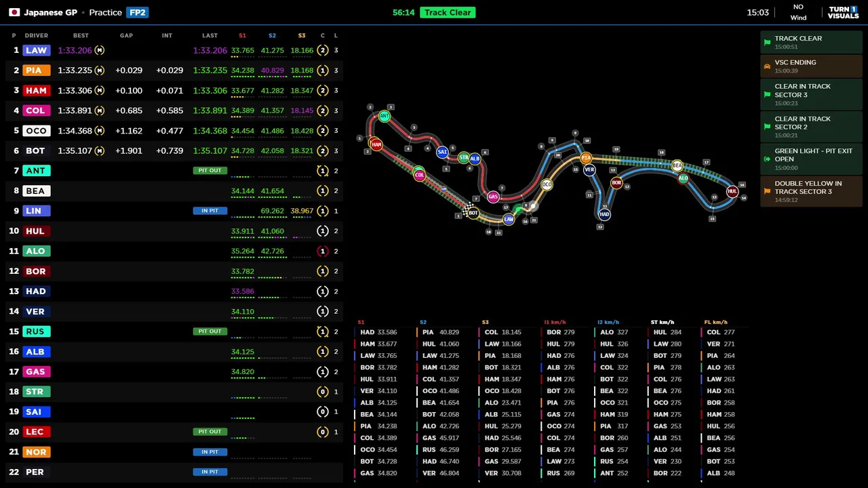This screenshot has height=488, width=868.
Task: Click the green flag icon beside TRACK CLEAR message
Action: pos(767,42)
